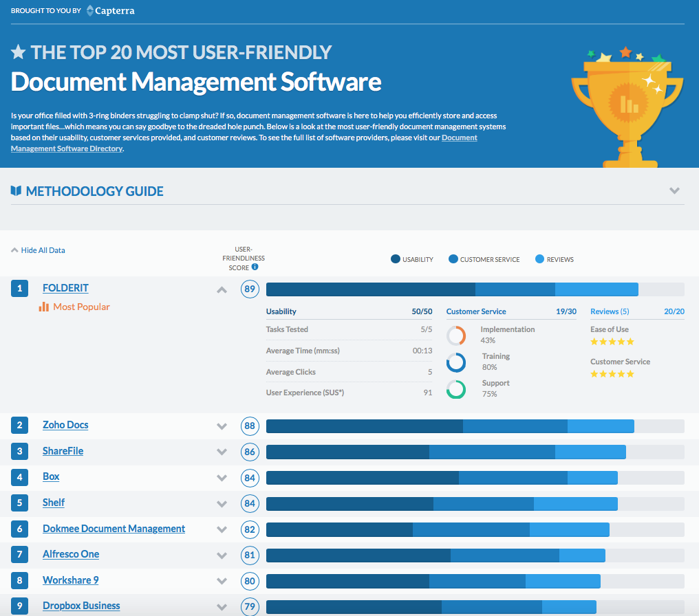
Task: Click the Customer Service legend dot
Action: coord(453,258)
